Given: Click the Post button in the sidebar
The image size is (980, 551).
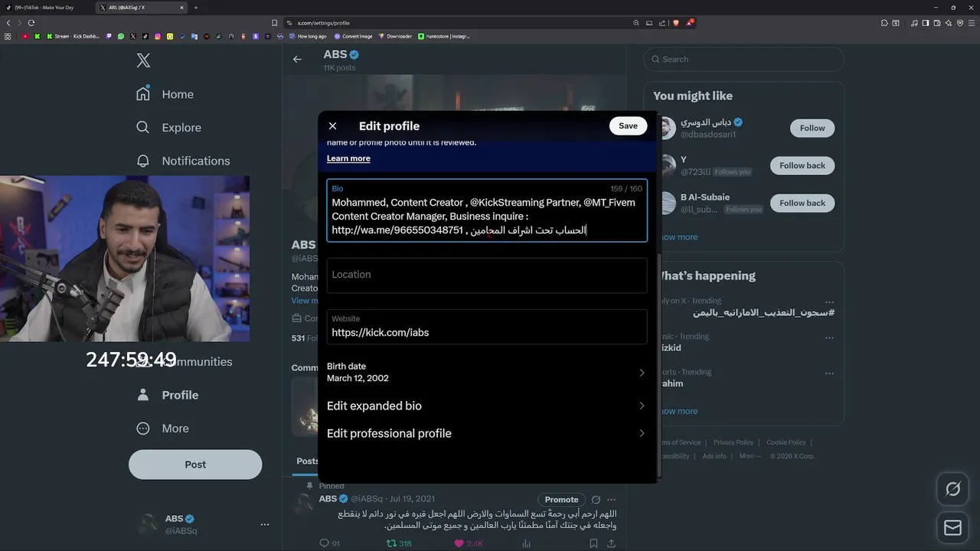Looking at the screenshot, I should point(195,465).
